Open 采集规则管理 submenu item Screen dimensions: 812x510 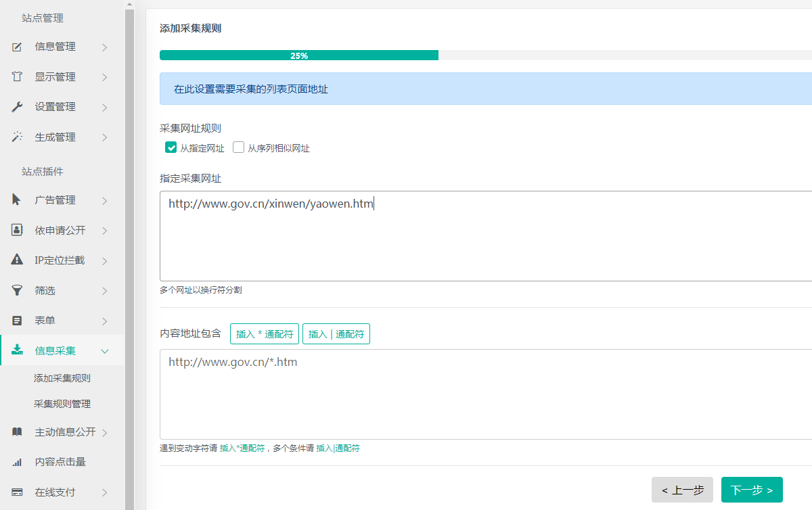click(62, 404)
